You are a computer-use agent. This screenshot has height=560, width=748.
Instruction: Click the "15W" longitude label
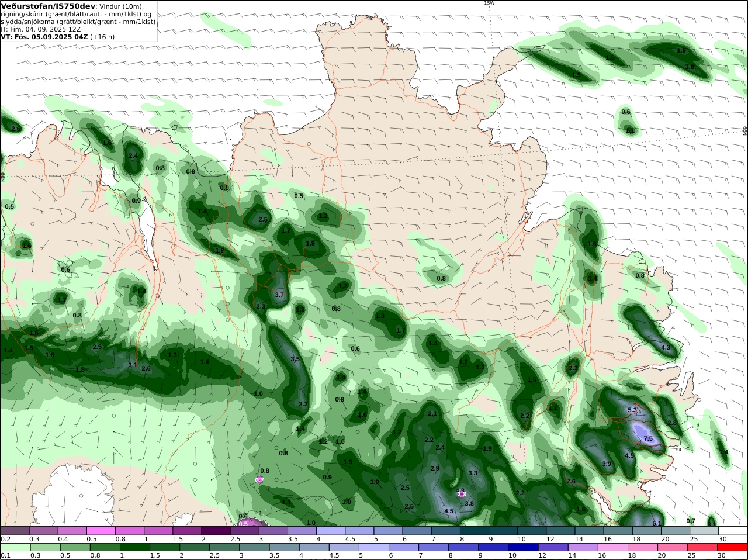click(x=489, y=3)
